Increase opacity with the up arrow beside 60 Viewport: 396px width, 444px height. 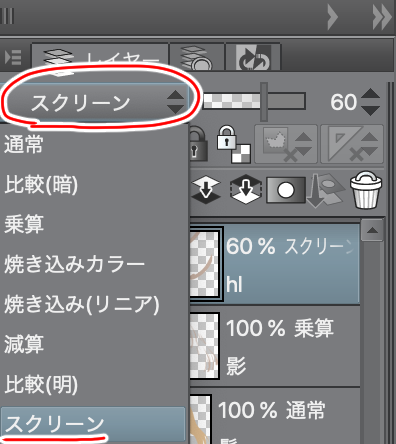coord(370,94)
